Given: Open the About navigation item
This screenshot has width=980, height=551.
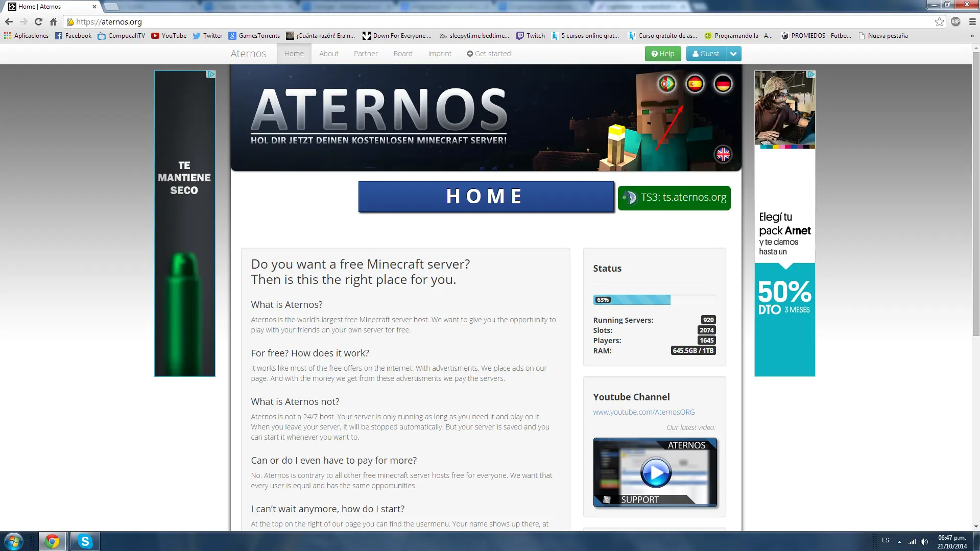Looking at the screenshot, I should pyautogui.click(x=329, y=54).
